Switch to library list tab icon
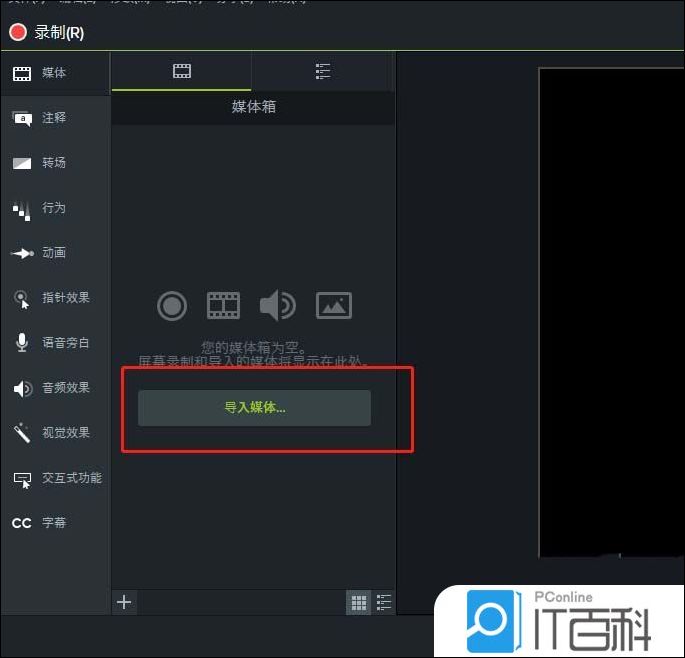 click(323, 71)
